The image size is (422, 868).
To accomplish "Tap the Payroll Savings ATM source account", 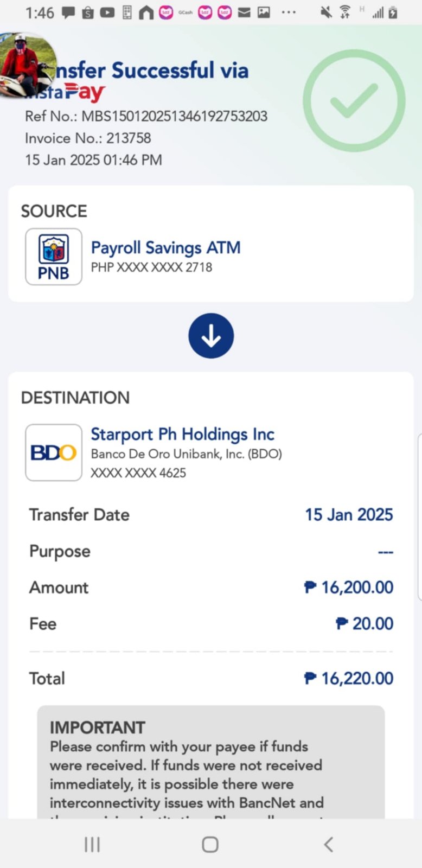I will (165, 248).
